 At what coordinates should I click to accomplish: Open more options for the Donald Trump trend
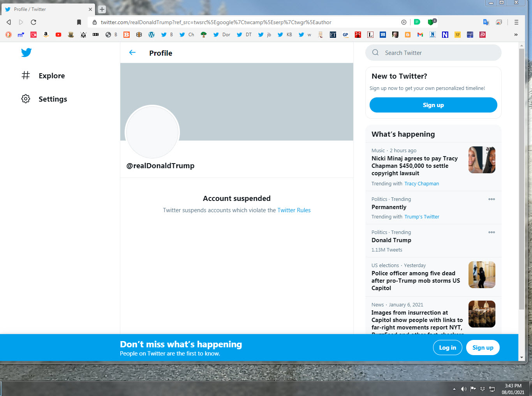click(491, 232)
